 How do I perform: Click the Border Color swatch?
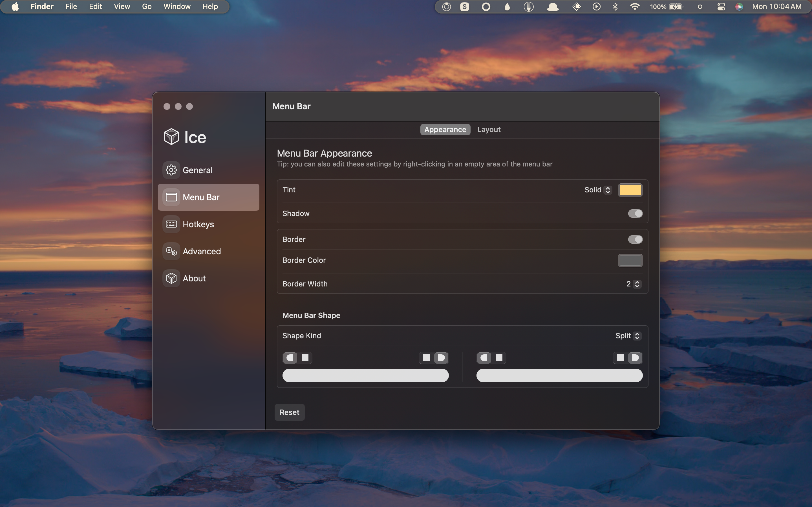630,261
